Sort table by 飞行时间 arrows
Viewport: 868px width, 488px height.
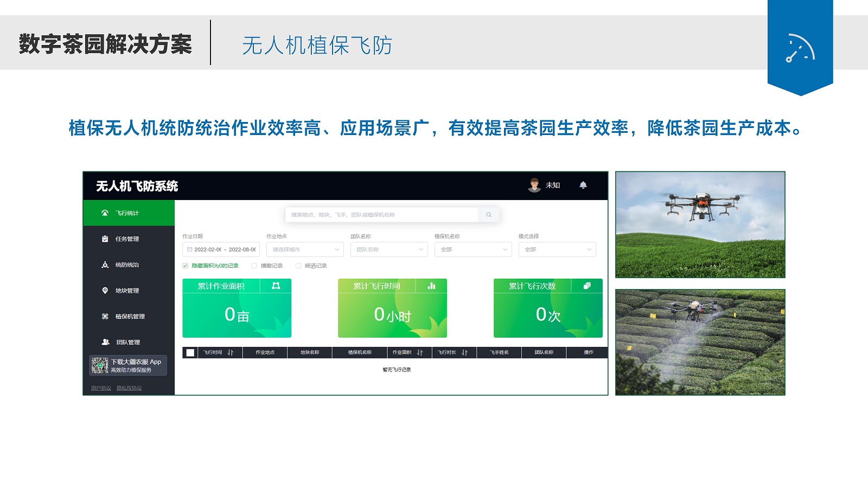click(231, 352)
